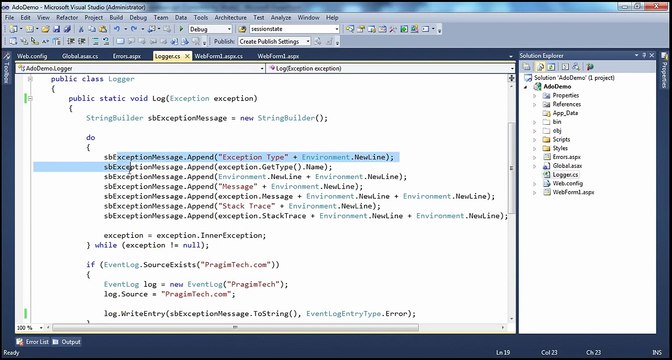Click the Find in Files icon
This screenshot has width=672, height=360.
(x=243, y=29)
